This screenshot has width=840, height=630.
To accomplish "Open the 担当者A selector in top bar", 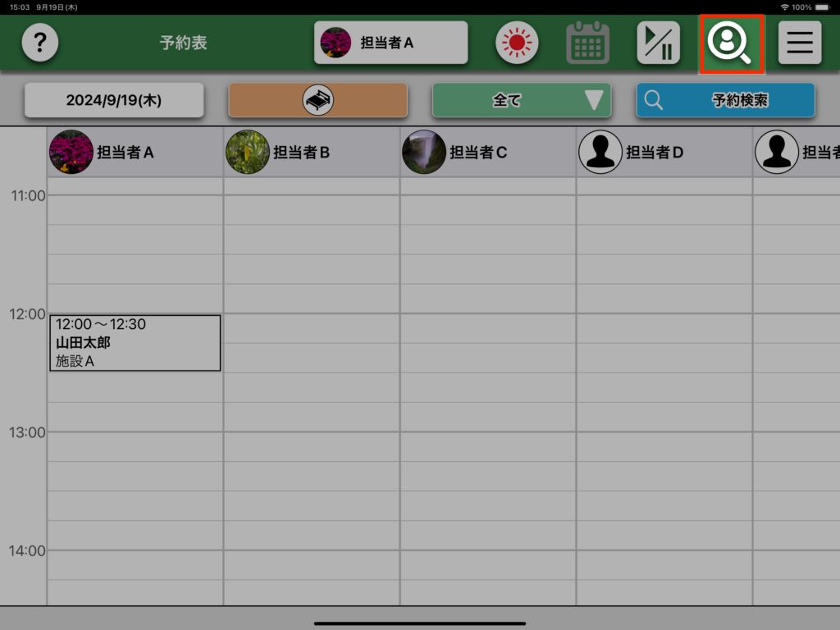I will pyautogui.click(x=390, y=43).
